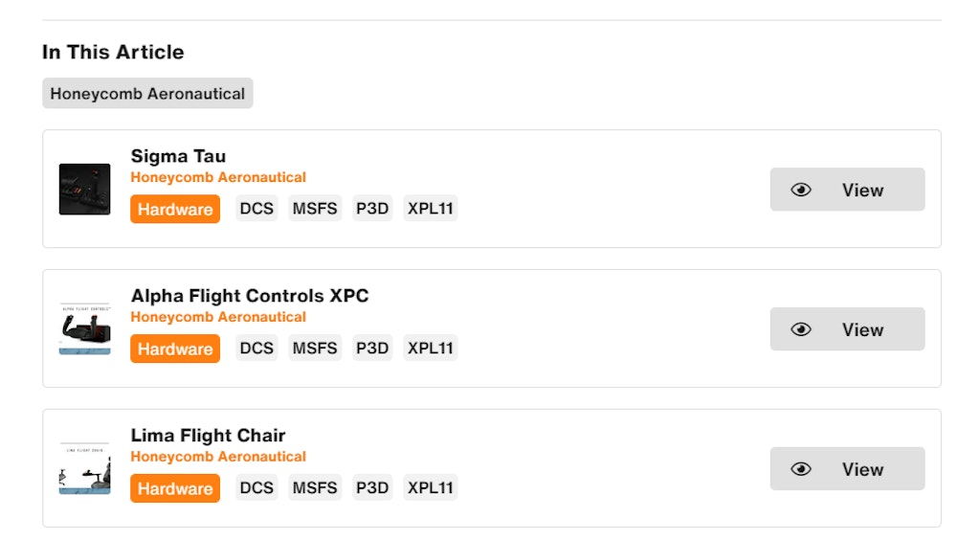
Task: Click the Hardware badge under Lima Flight Chair
Action: pyautogui.click(x=175, y=488)
